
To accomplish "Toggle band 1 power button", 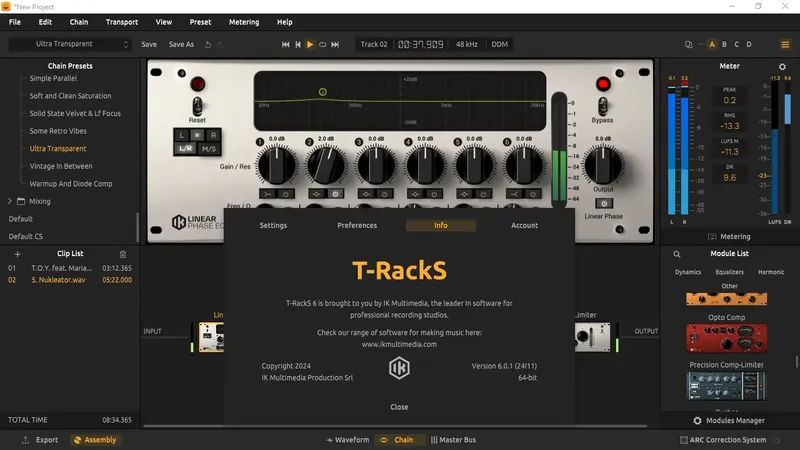I will [x=286, y=194].
